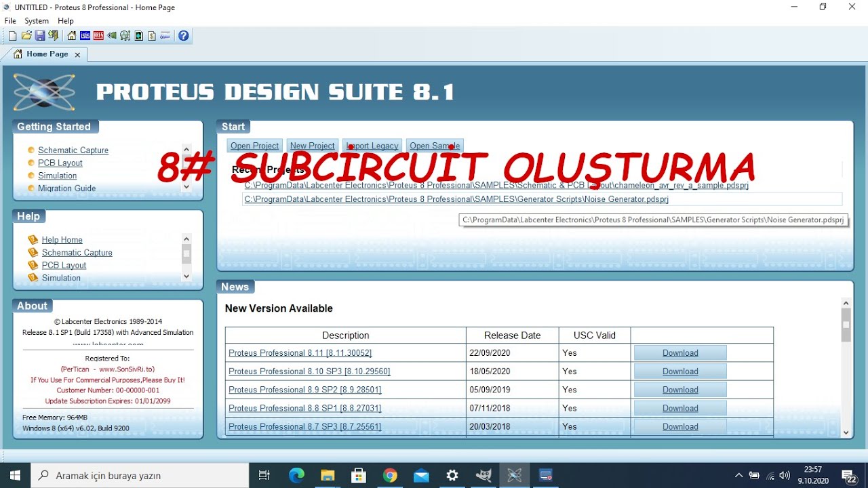The image size is (868, 488).
Task: Click the scroll-up arrow in the Help panel
Action: coord(186,239)
